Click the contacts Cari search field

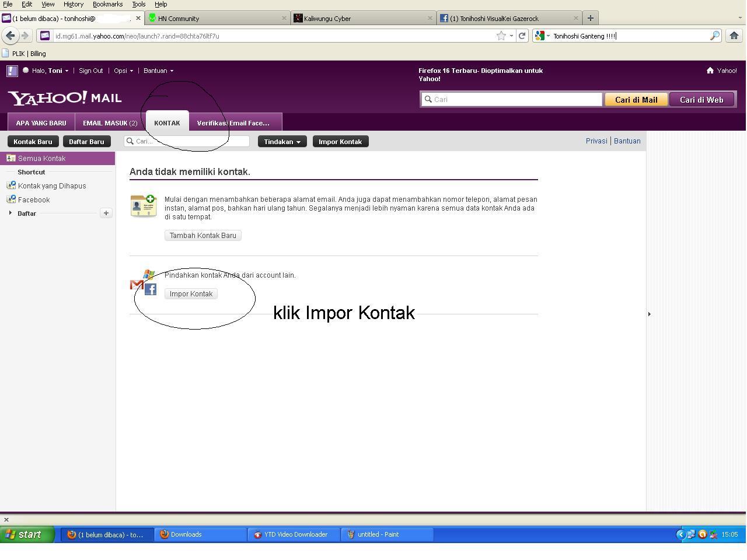(x=187, y=141)
